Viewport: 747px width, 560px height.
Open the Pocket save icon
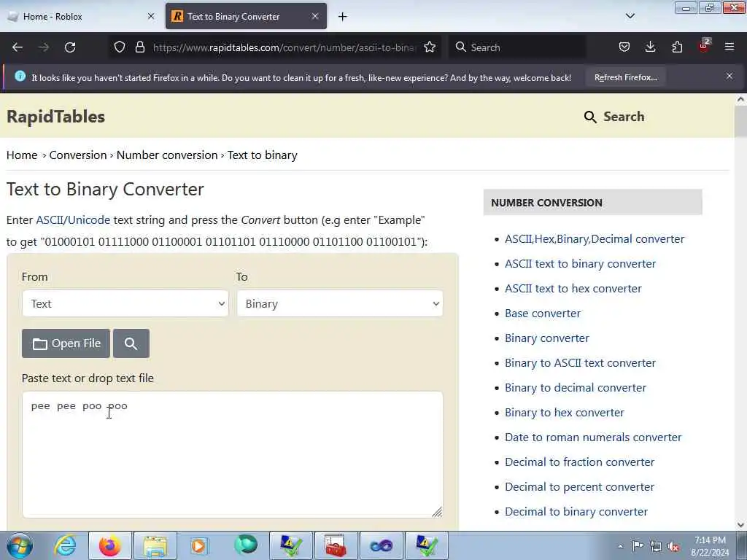624,47
